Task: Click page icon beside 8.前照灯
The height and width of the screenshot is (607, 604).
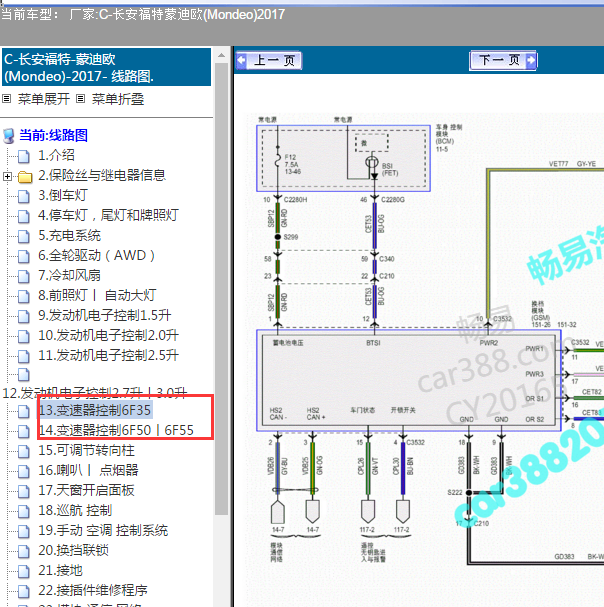Action: tap(24, 297)
